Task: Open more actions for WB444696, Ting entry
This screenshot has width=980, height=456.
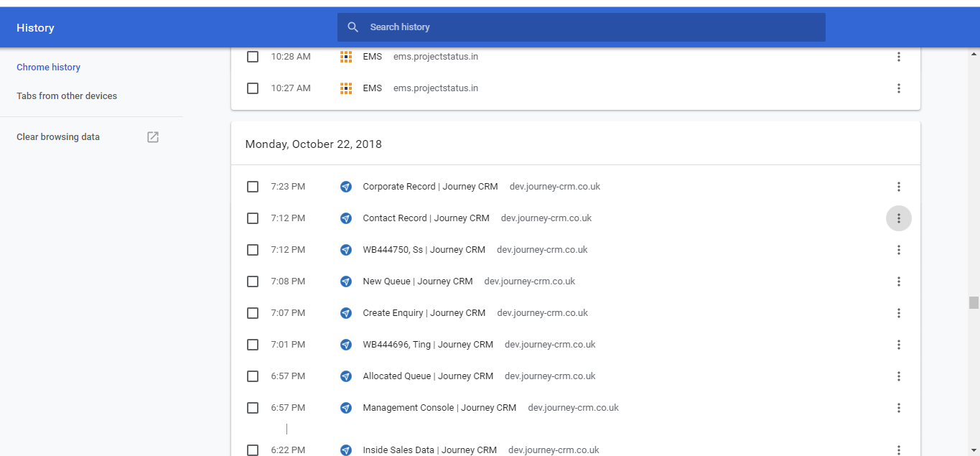Action: (x=899, y=345)
